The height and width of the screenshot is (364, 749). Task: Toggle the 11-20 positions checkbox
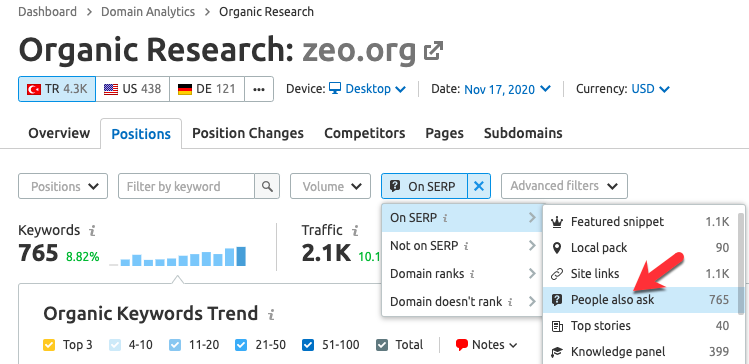(175, 345)
